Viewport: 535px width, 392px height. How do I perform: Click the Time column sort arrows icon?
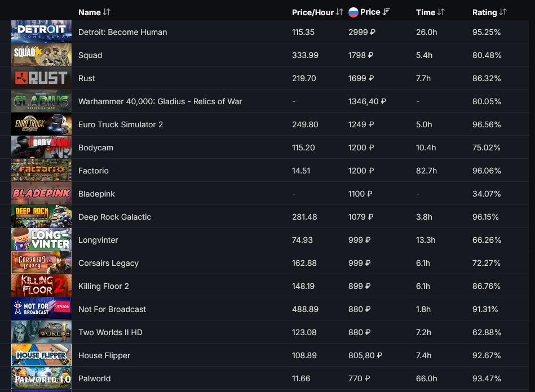441,12
